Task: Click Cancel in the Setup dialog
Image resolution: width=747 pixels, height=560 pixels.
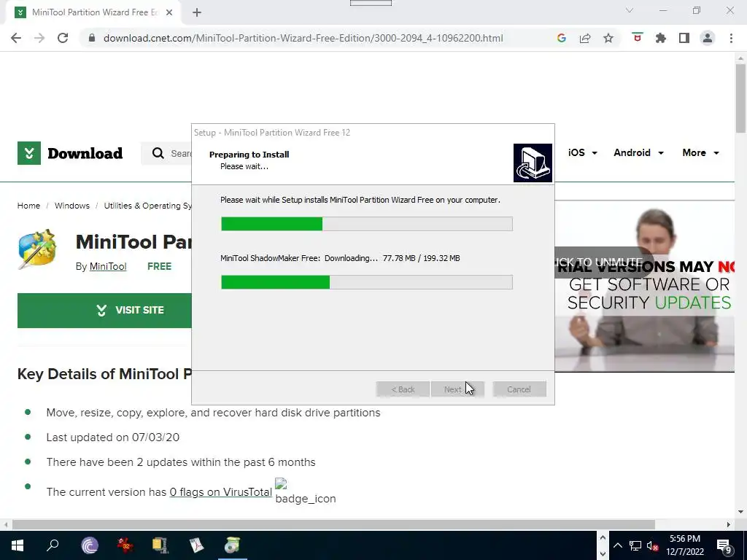Action: click(x=519, y=389)
